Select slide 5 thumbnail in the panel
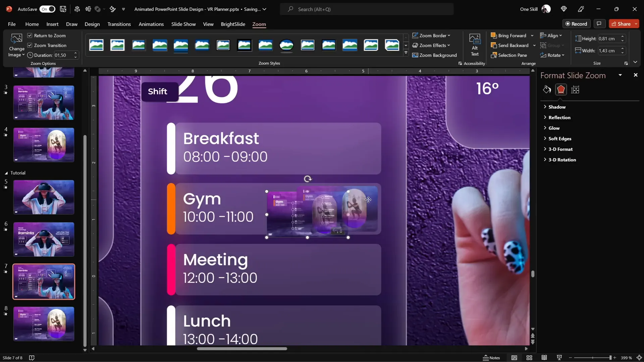 point(43,197)
